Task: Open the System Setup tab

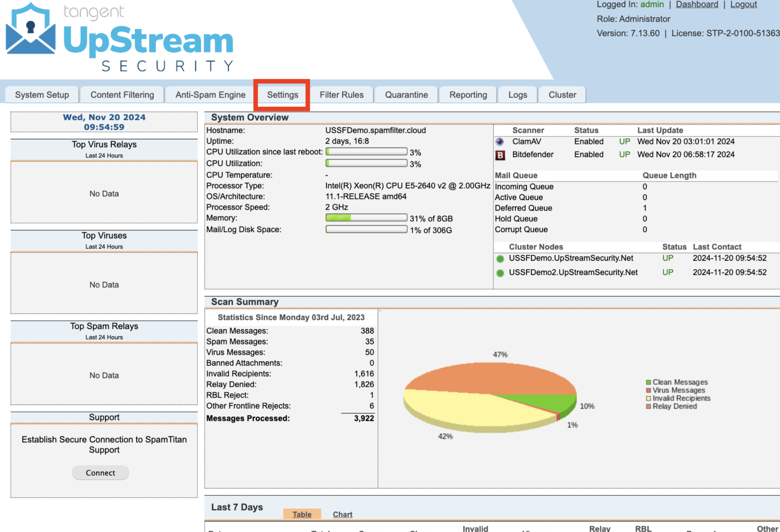Action: tap(42, 95)
